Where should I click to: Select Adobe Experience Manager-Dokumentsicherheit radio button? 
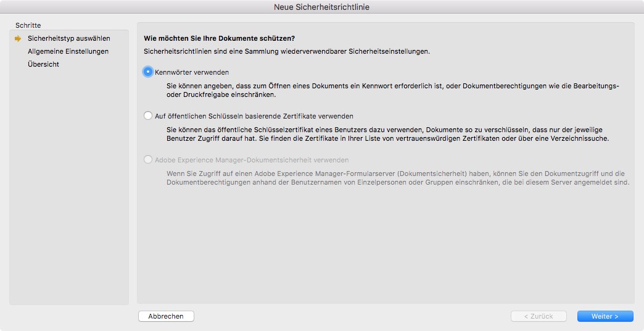(x=147, y=159)
